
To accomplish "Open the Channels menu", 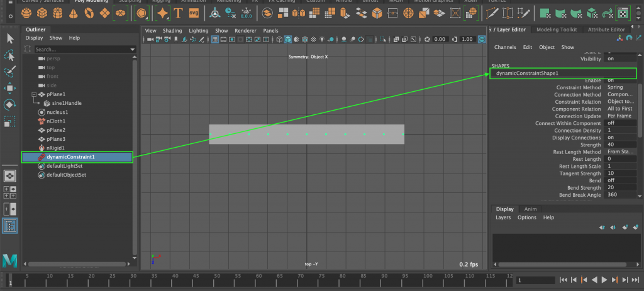I will coord(505,47).
